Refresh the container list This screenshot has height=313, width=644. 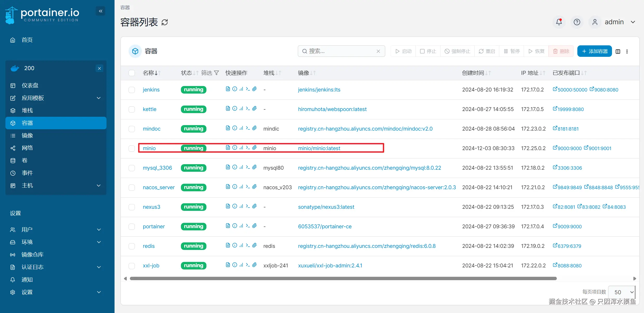165,22
